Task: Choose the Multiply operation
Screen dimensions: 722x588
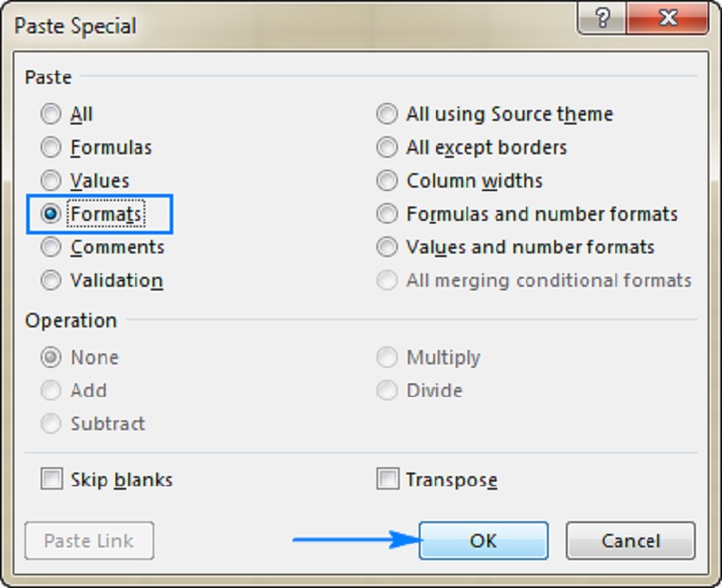Action: [387, 357]
